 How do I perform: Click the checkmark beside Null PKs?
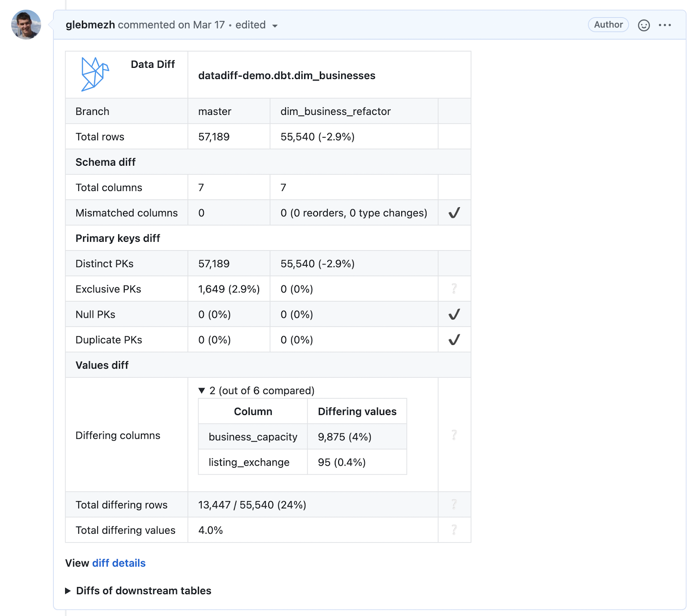click(x=454, y=314)
